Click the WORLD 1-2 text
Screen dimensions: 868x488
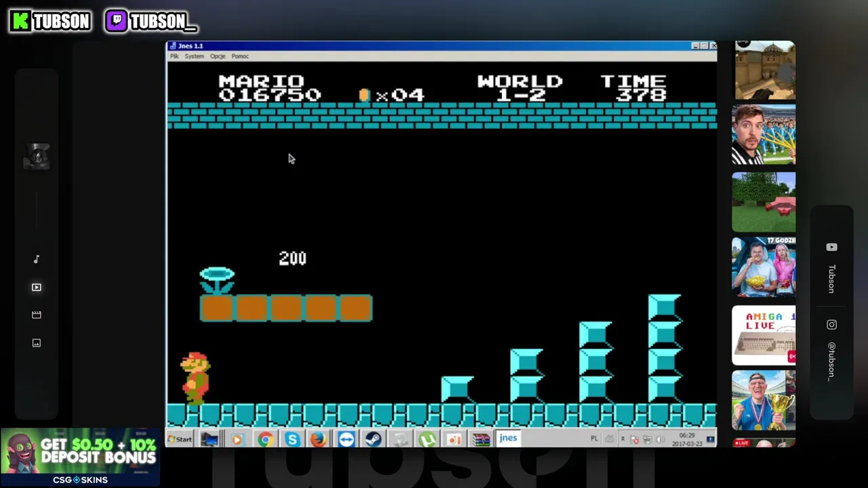[520, 89]
